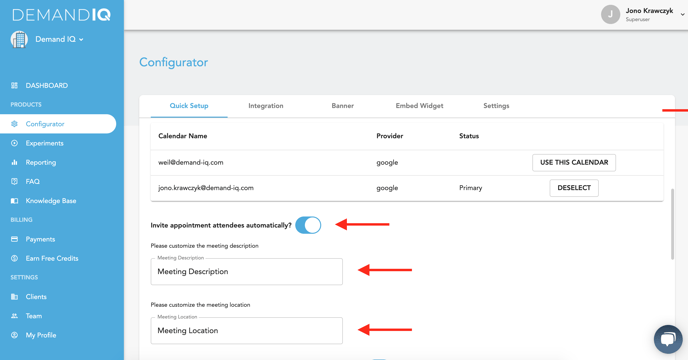Select the weil@demand-iq.com calendar row text
688x360 pixels.
point(191,162)
